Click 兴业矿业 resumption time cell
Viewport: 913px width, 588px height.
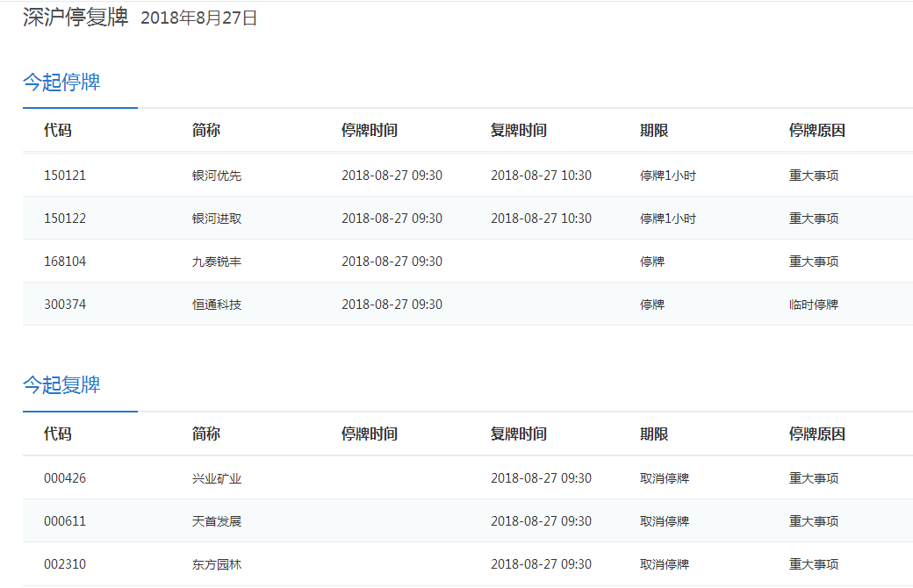click(x=541, y=478)
